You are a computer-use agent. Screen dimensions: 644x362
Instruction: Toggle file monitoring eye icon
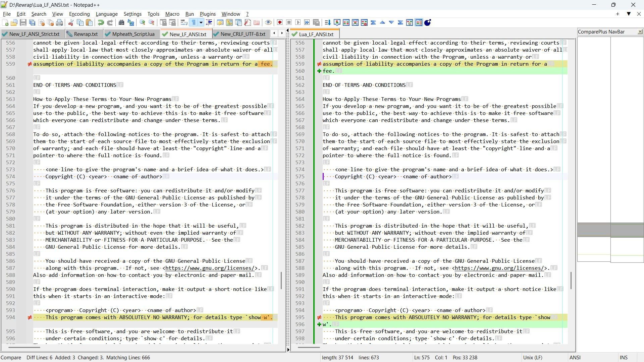[268, 22]
